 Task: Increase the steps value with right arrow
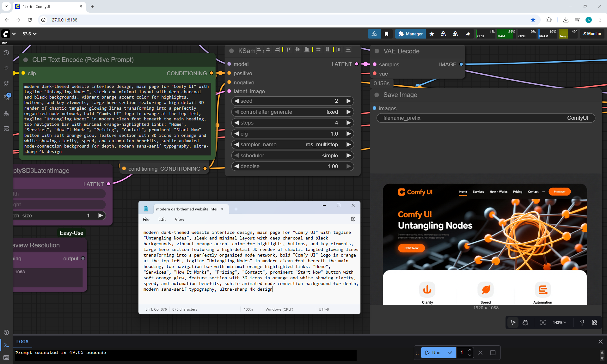pos(348,123)
